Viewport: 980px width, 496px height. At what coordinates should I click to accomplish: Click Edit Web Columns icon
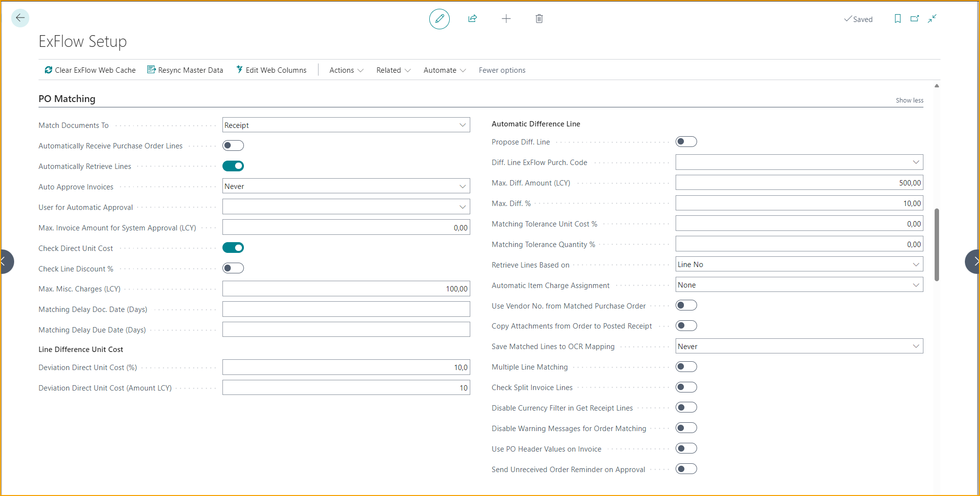pos(240,70)
